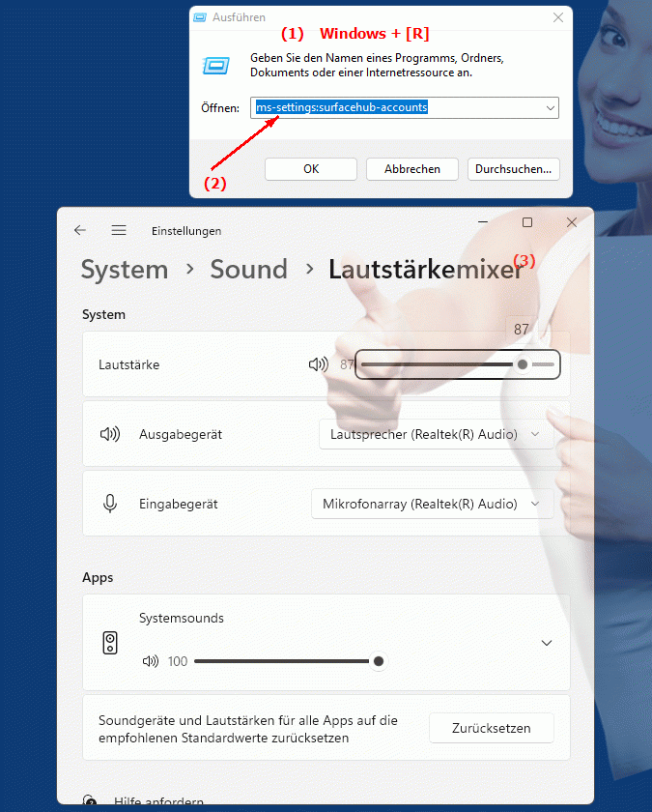Click the Ausführen title bar icon
652x812 pixels.
[x=200, y=17]
